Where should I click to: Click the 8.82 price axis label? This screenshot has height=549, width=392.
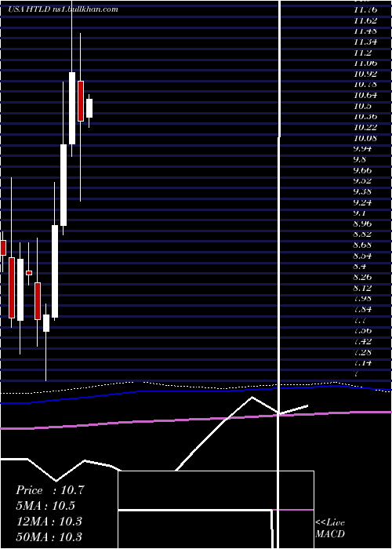[362, 235]
